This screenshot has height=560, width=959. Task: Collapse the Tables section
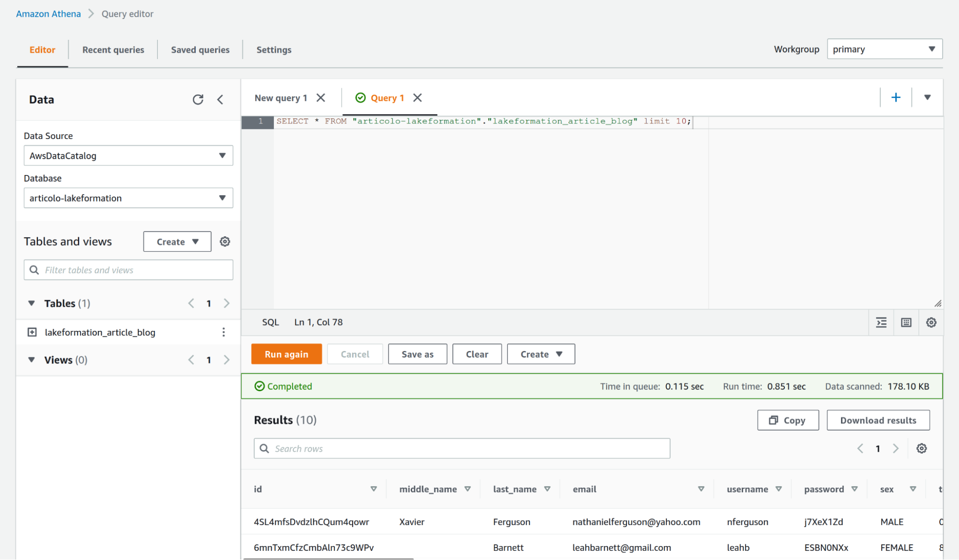point(32,303)
